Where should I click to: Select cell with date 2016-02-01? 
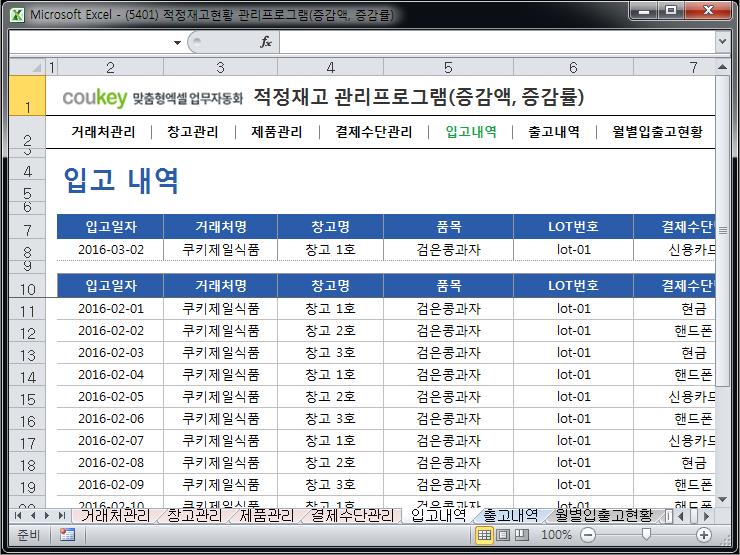click(110, 309)
